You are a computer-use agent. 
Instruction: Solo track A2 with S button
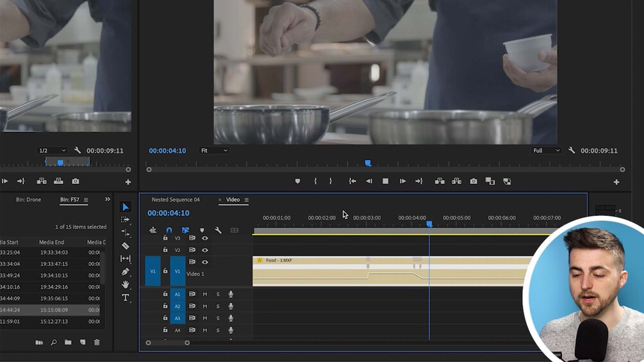[x=218, y=306]
